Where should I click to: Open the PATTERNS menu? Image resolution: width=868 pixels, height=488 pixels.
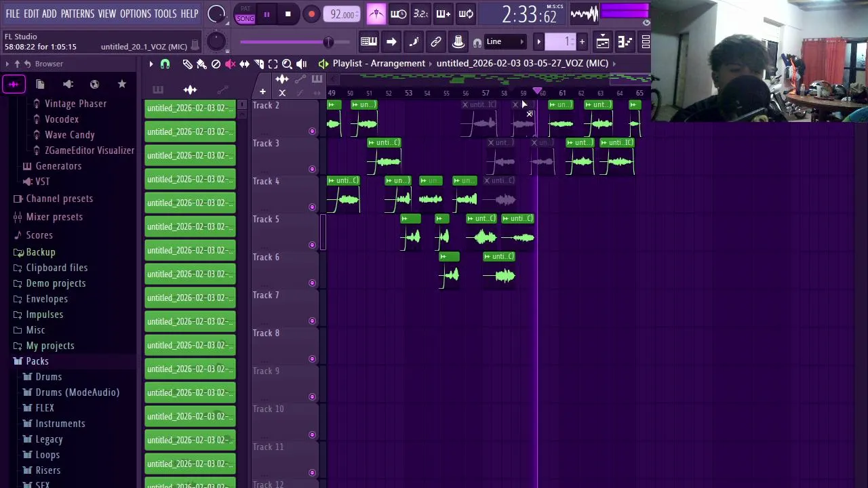(77, 14)
